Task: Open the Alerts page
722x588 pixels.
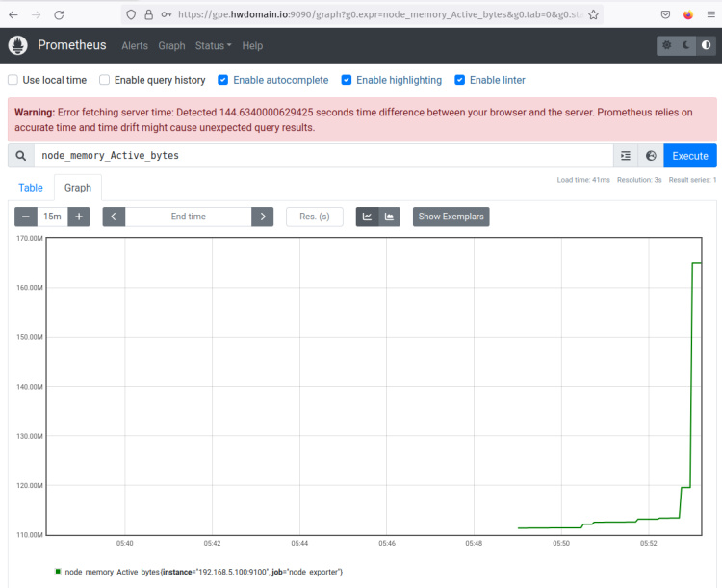Action: [x=135, y=46]
